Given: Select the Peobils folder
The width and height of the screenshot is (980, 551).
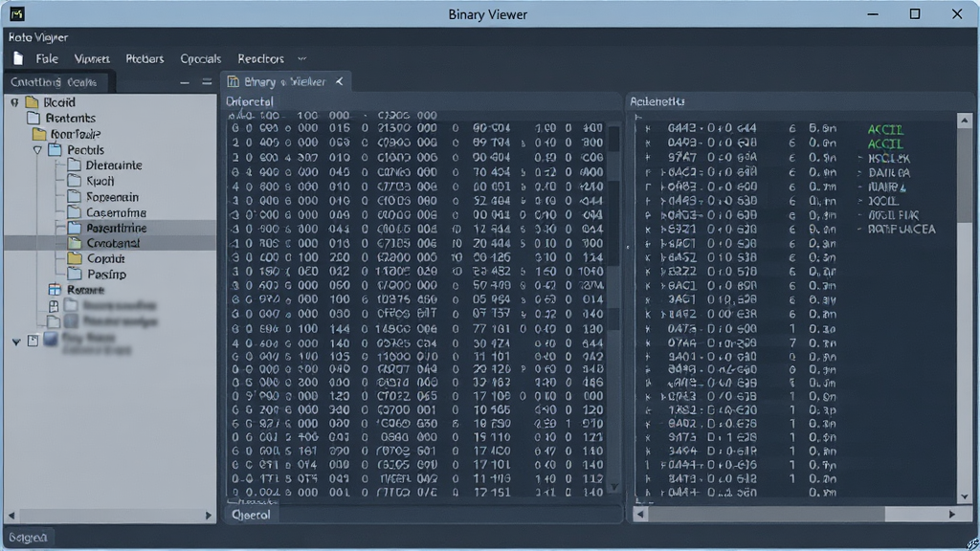Looking at the screenshot, I should [x=85, y=150].
